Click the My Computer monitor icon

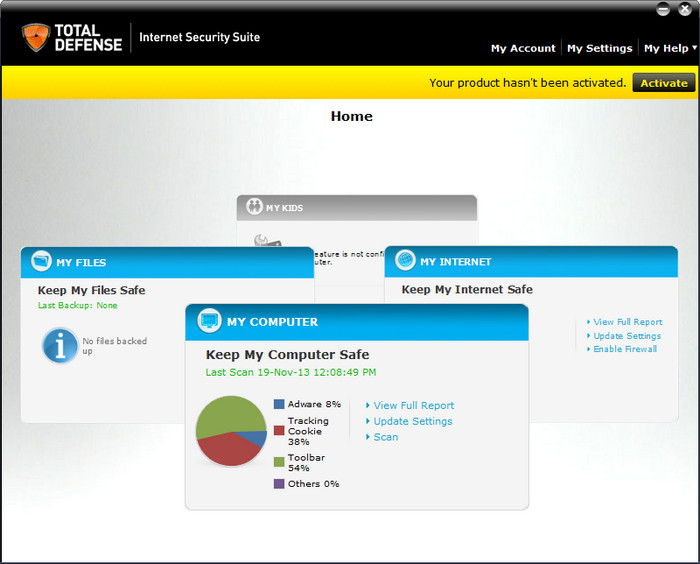pyautogui.click(x=209, y=320)
